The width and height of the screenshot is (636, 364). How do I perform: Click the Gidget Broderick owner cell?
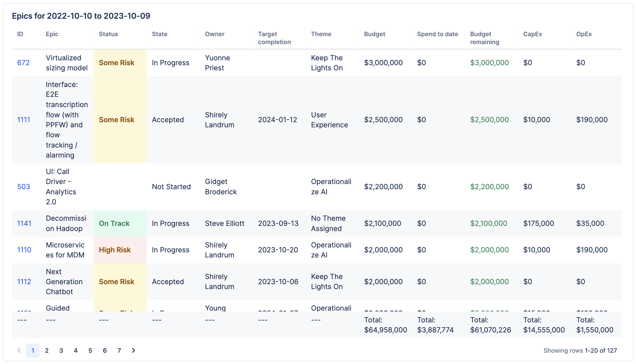coord(221,187)
